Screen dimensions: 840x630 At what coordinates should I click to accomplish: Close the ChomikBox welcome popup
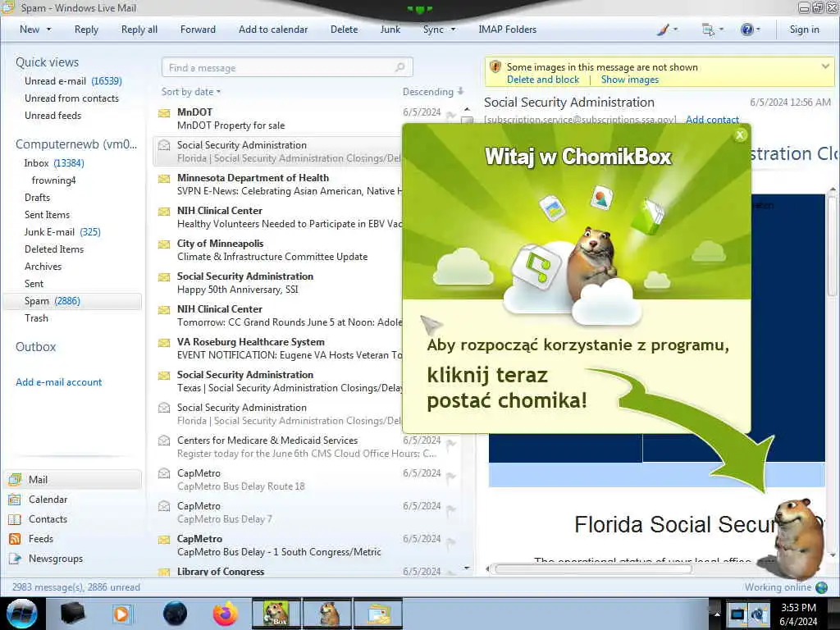[x=740, y=135]
